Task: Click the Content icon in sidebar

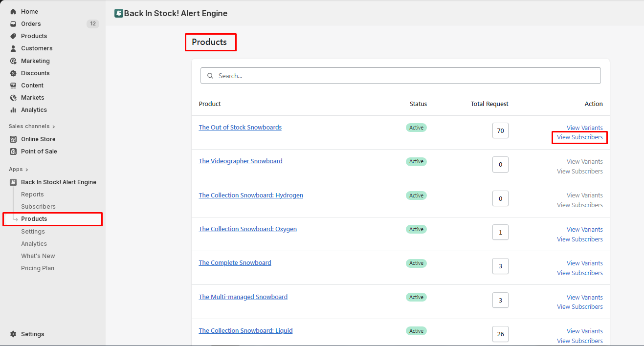Action: [x=13, y=85]
